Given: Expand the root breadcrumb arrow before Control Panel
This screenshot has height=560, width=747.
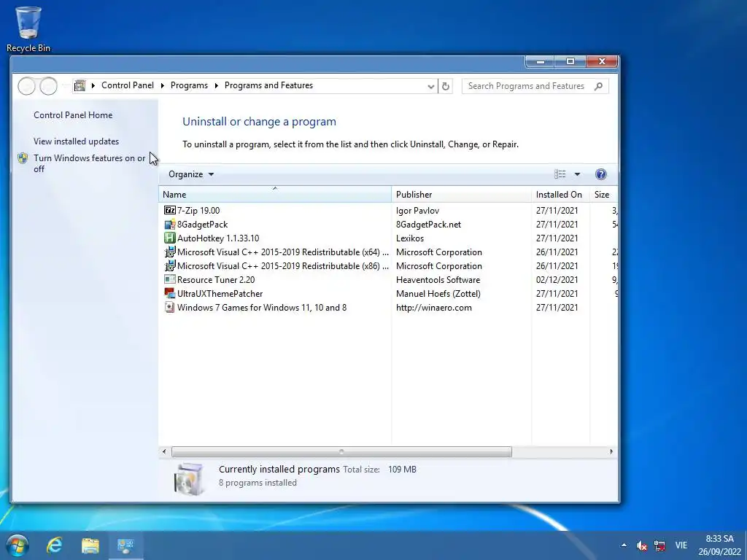Looking at the screenshot, I should tap(93, 86).
